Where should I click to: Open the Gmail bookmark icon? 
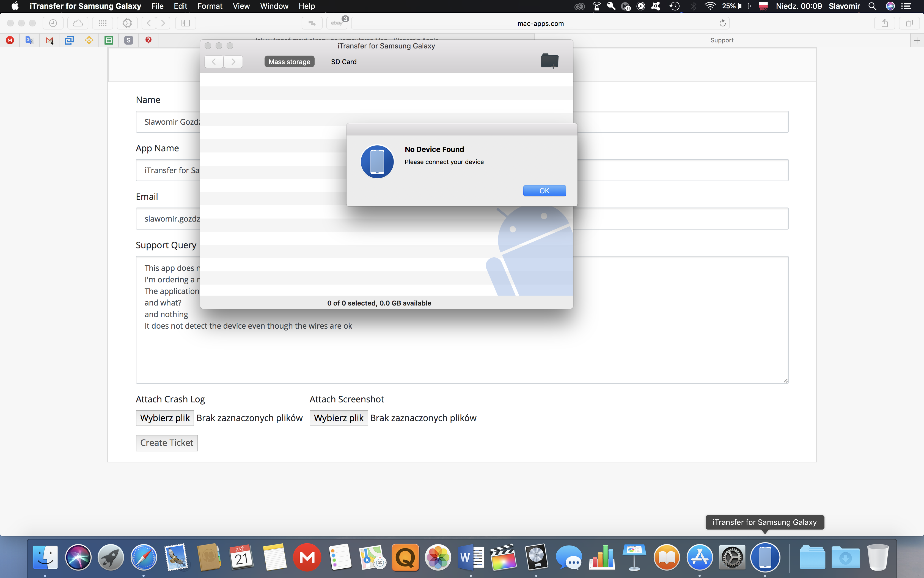click(x=49, y=40)
